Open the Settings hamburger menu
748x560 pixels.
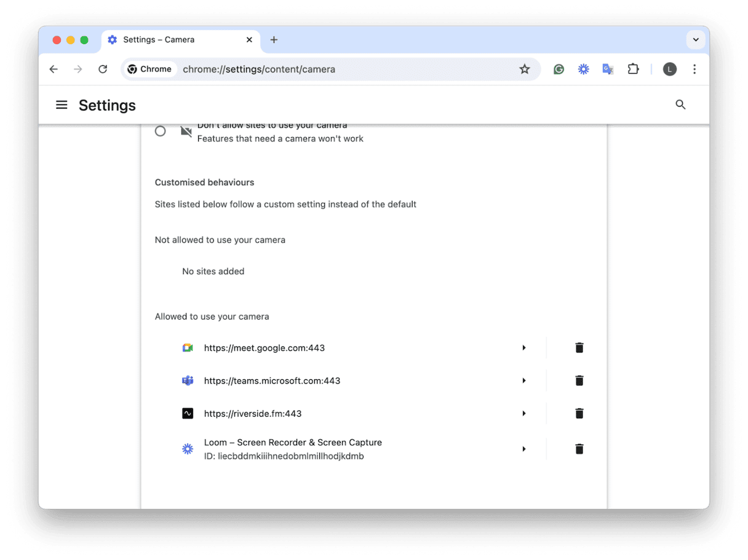pyautogui.click(x=62, y=105)
